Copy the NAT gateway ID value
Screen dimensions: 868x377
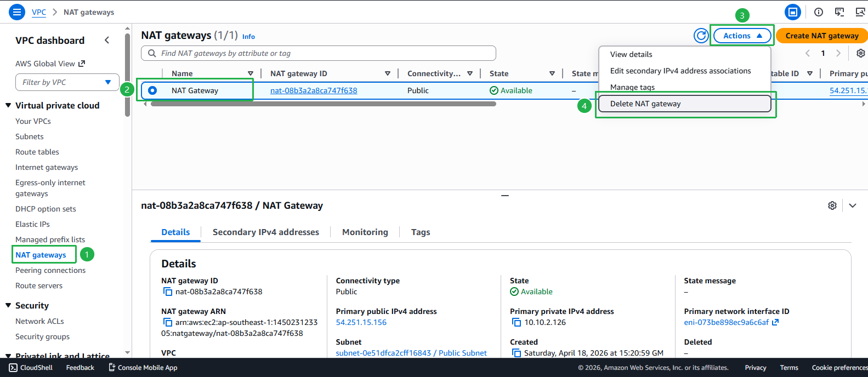pos(168,292)
